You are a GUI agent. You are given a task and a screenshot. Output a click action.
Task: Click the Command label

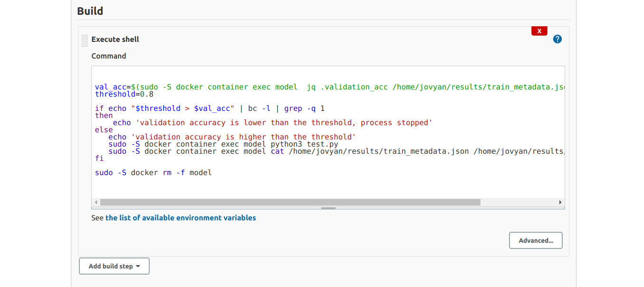coord(109,56)
